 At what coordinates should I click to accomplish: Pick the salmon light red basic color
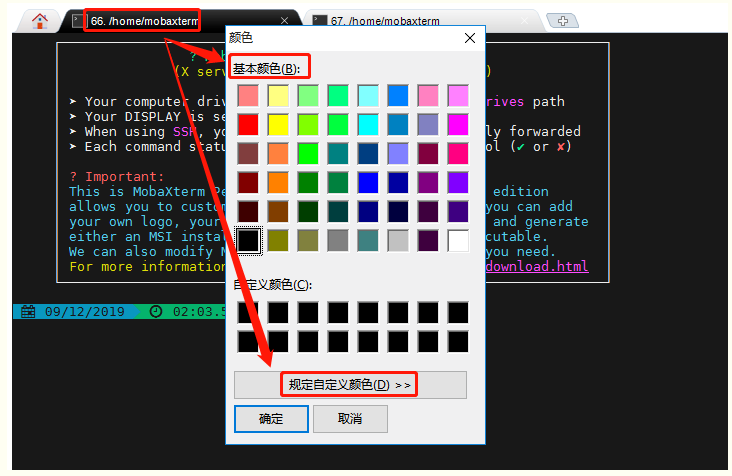pos(248,96)
